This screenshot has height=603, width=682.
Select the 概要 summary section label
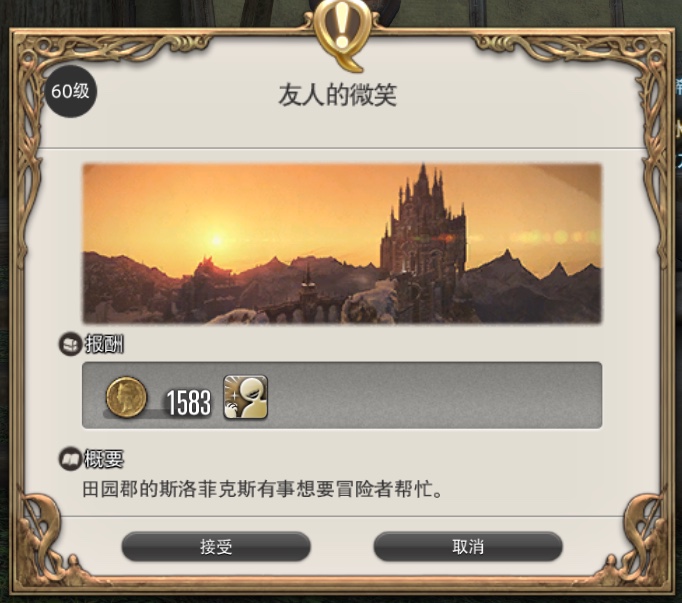[104, 459]
